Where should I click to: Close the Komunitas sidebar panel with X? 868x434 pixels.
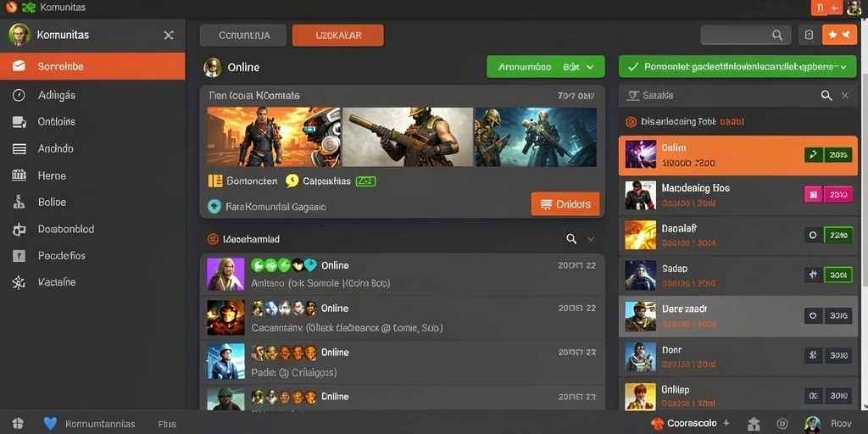169,35
